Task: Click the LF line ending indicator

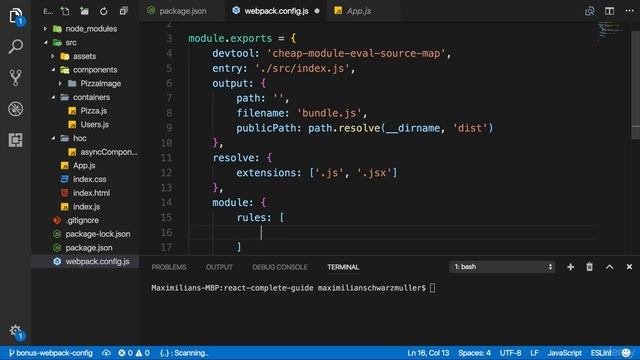Action: pos(534,353)
